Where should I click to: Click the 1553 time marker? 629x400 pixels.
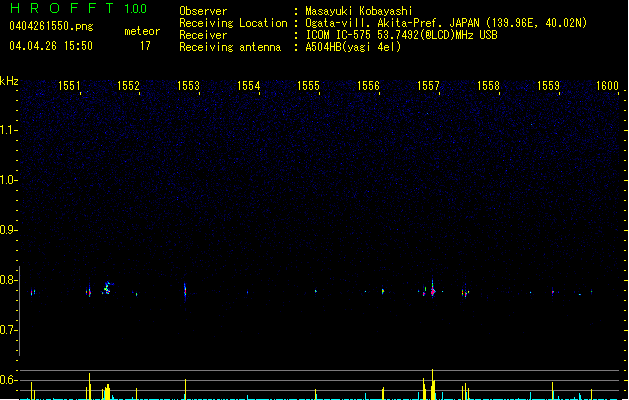188,86
